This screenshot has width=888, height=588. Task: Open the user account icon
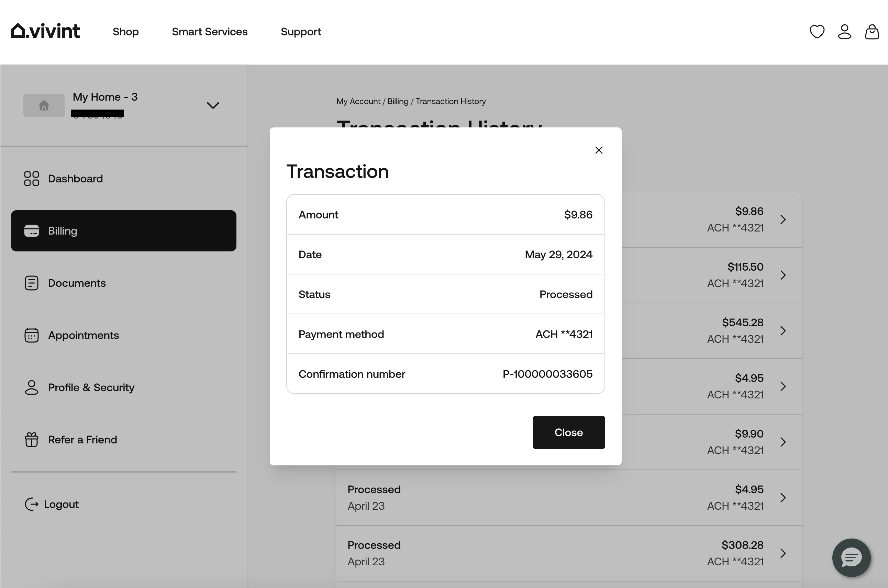point(844,32)
